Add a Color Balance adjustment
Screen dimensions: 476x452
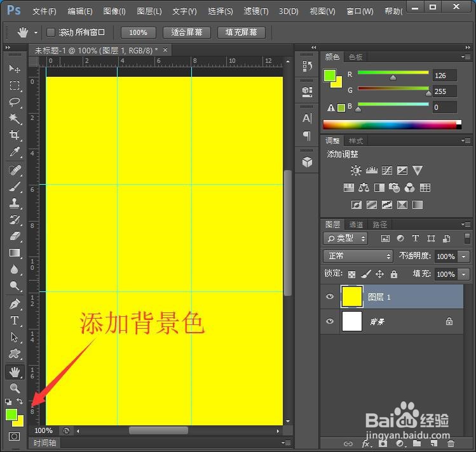tap(364, 188)
